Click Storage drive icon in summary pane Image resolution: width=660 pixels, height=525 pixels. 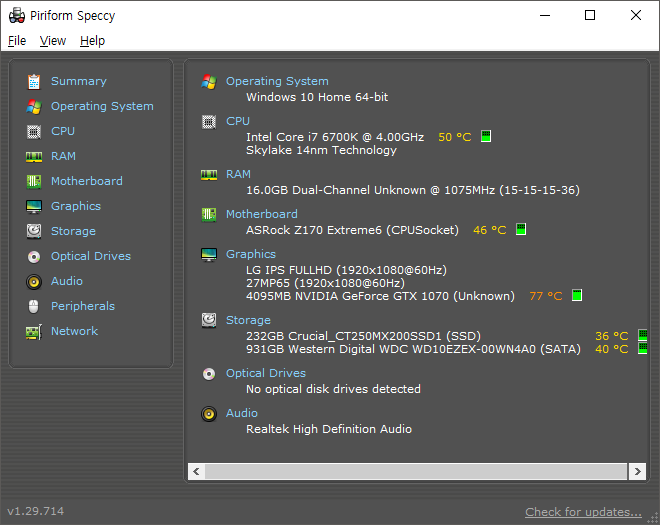(x=209, y=320)
